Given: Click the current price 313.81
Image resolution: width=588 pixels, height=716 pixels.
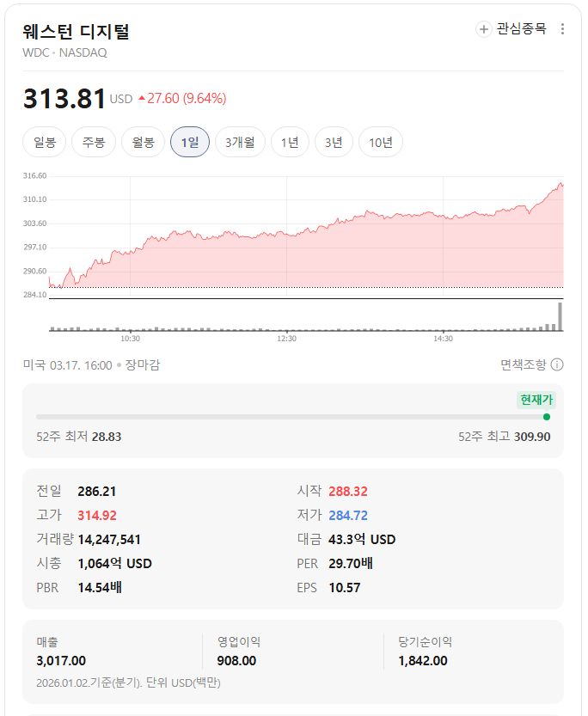Looking at the screenshot, I should tap(64, 98).
